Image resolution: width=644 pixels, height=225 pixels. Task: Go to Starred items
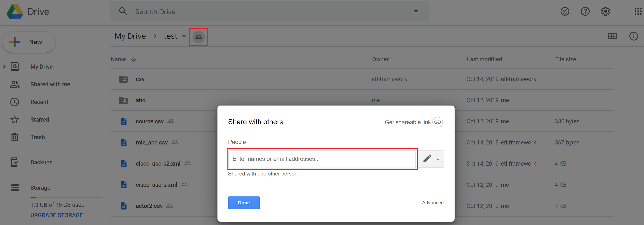[x=40, y=120]
